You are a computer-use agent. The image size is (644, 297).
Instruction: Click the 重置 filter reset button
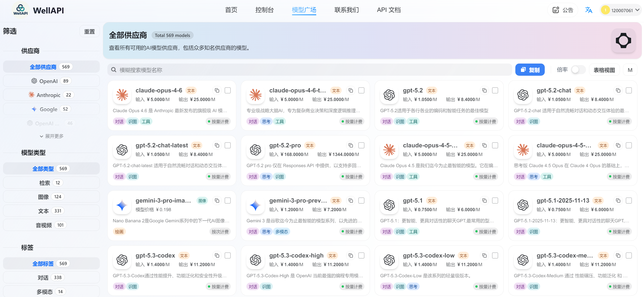pos(89,32)
